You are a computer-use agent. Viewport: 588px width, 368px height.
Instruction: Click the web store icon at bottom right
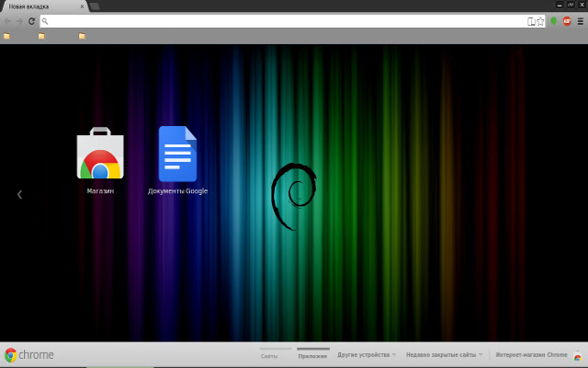tap(578, 355)
